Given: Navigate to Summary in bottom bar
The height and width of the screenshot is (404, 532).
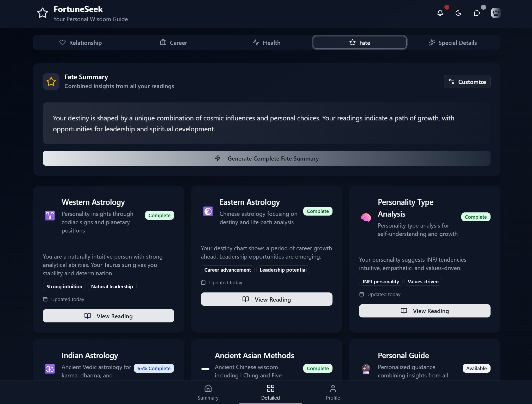Looking at the screenshot, I should pos(208,392).
